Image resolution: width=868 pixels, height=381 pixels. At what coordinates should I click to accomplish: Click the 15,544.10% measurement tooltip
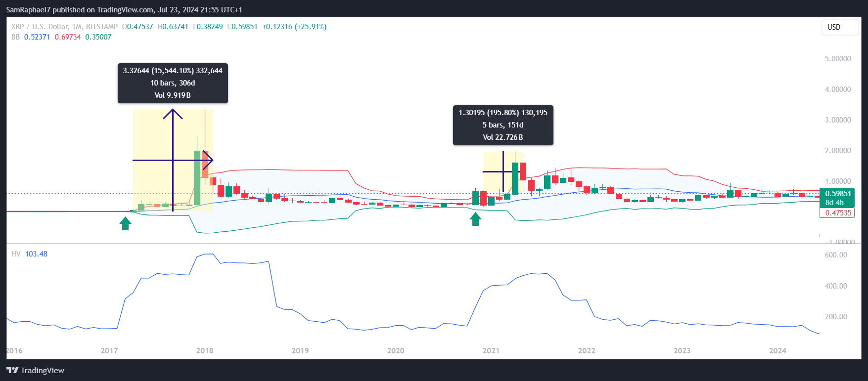pyautogui.click(x=173, y=83)
